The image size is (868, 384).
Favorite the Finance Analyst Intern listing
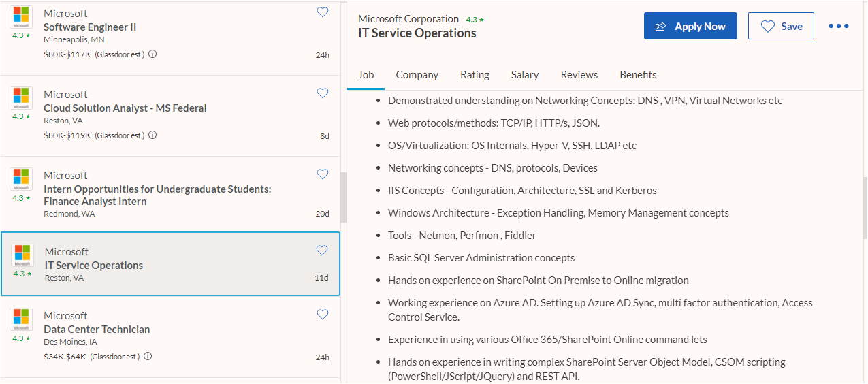[x=323, y=174]
